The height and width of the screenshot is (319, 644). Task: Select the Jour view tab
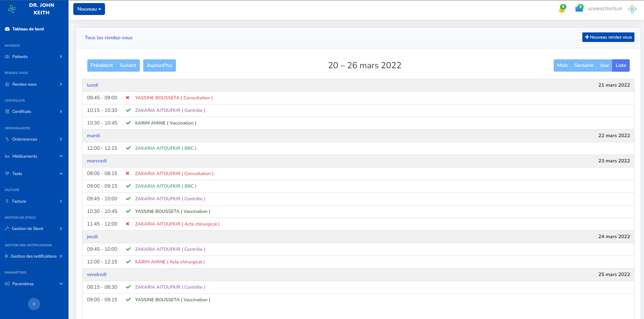click(x=604, y=66)
